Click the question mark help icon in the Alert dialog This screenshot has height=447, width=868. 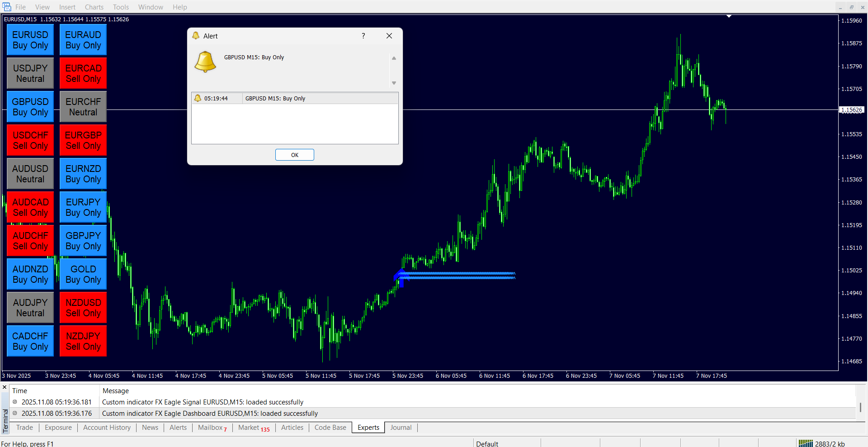click(x=363, y=36)
